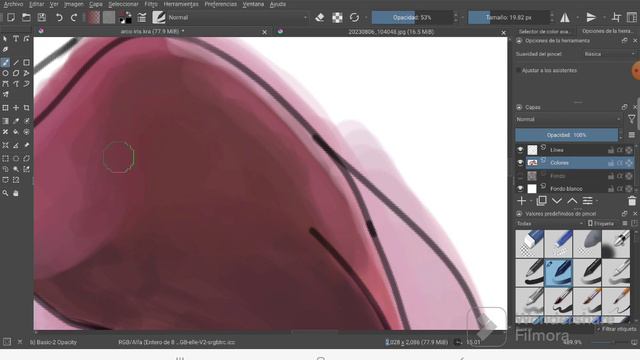Select the Line tool
The width and height of the screenshot is (640, 360).
point(16,62)
